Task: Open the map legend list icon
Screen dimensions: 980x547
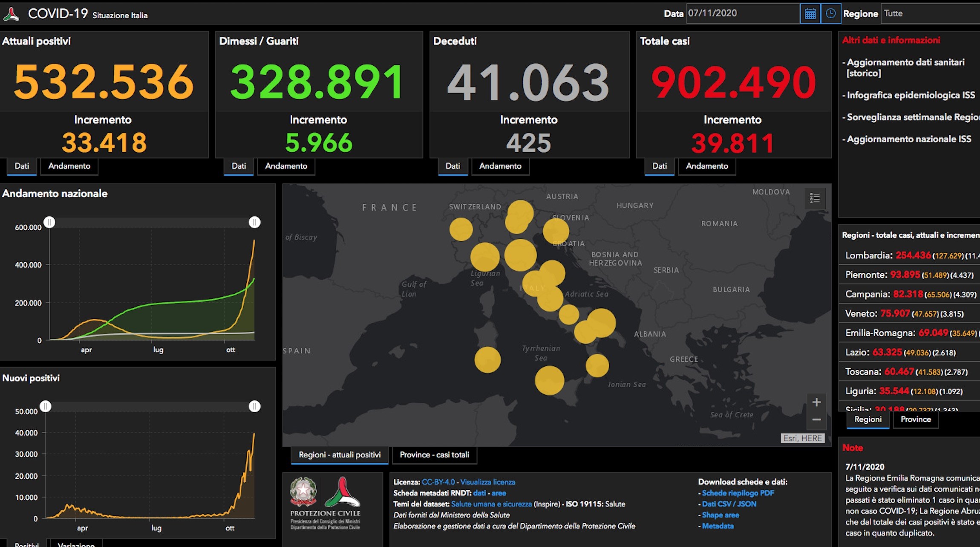Action: 815,198
